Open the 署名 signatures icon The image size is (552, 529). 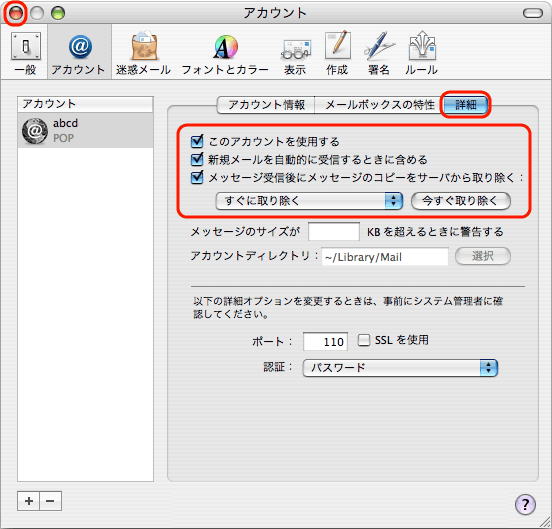click(379, 53)
